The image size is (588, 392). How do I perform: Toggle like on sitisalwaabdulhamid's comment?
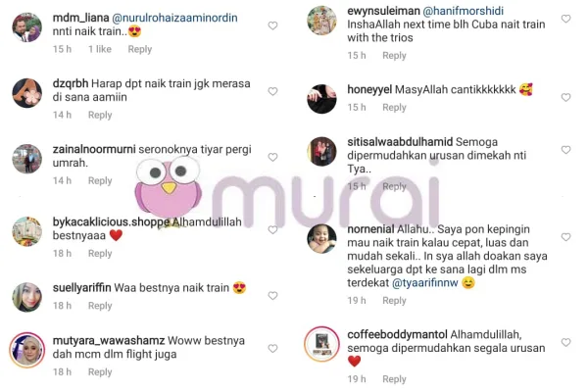(565, 150)
